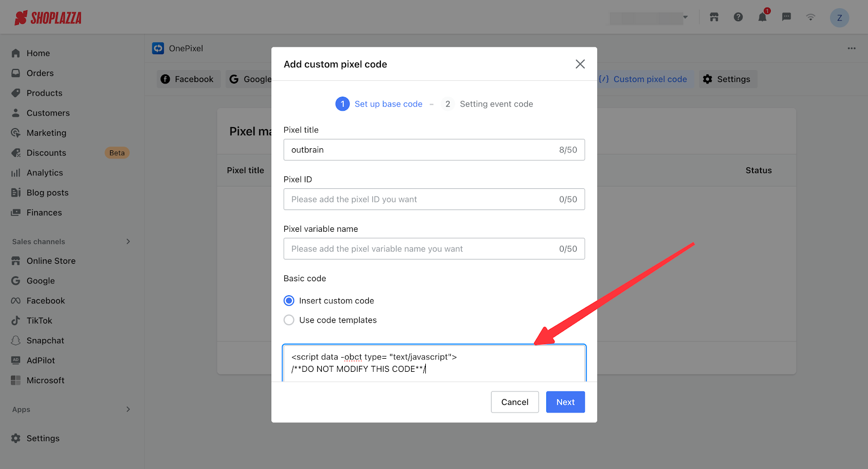Click the notification bell icon
Image resolution: width=868 pixels, height=469 pixels.
762,17
